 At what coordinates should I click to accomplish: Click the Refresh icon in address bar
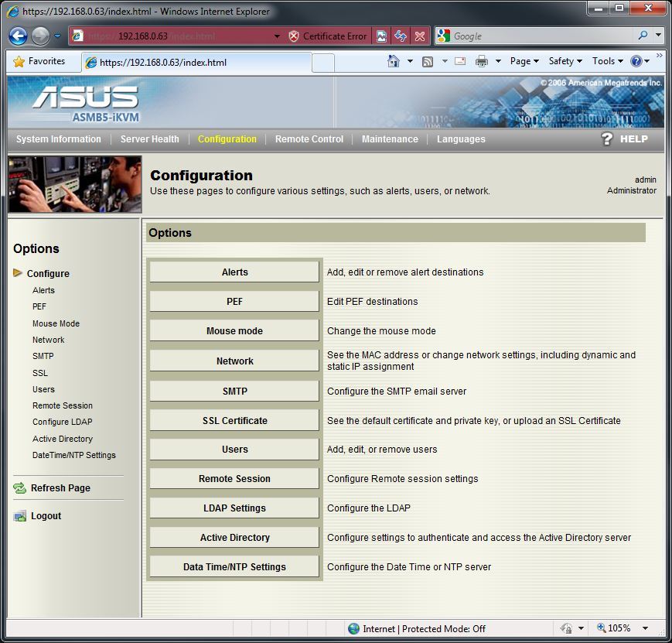tap(400, 36)
